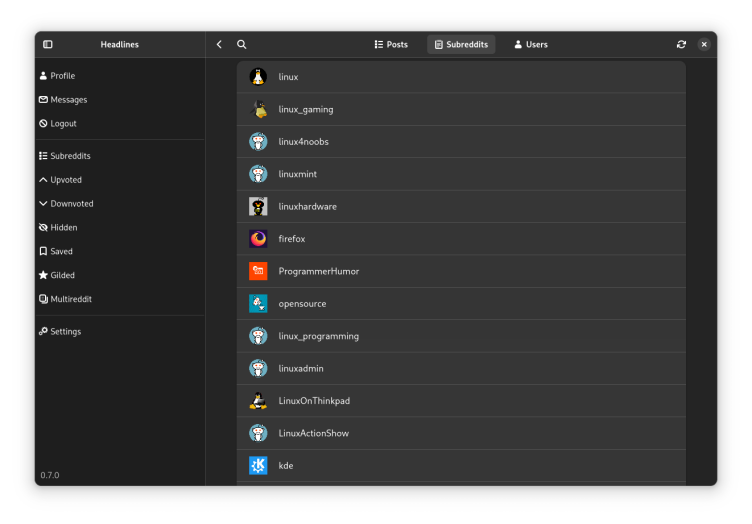Open Saved posts list
The width and height of the screenshot is (752, 524).
pos(61,252)
